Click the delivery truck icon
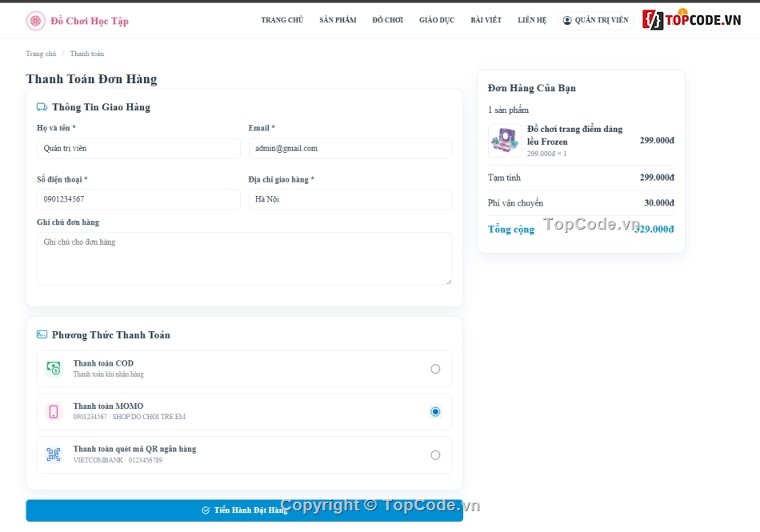 coord(42,107)
